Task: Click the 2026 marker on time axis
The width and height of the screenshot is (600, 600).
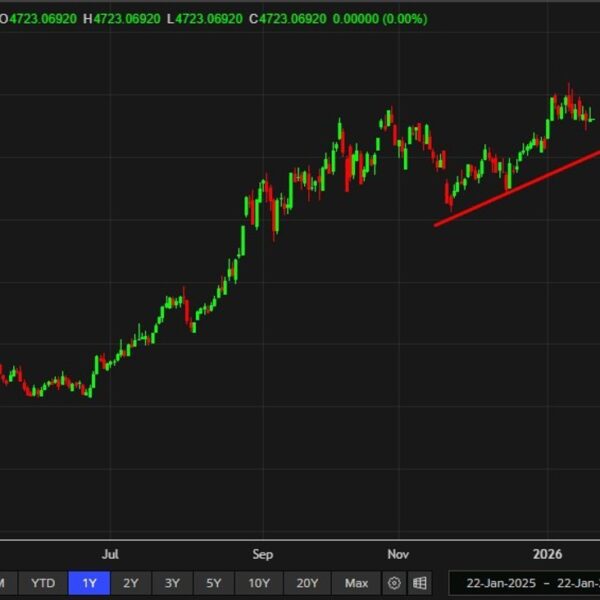Action: pos(547,553)
